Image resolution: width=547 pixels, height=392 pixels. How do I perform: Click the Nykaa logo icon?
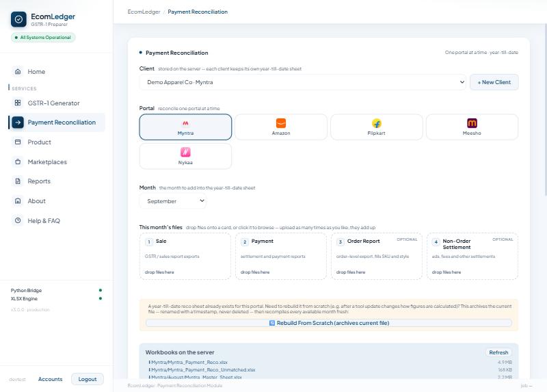pyautogui.click(x=185, y=152)
